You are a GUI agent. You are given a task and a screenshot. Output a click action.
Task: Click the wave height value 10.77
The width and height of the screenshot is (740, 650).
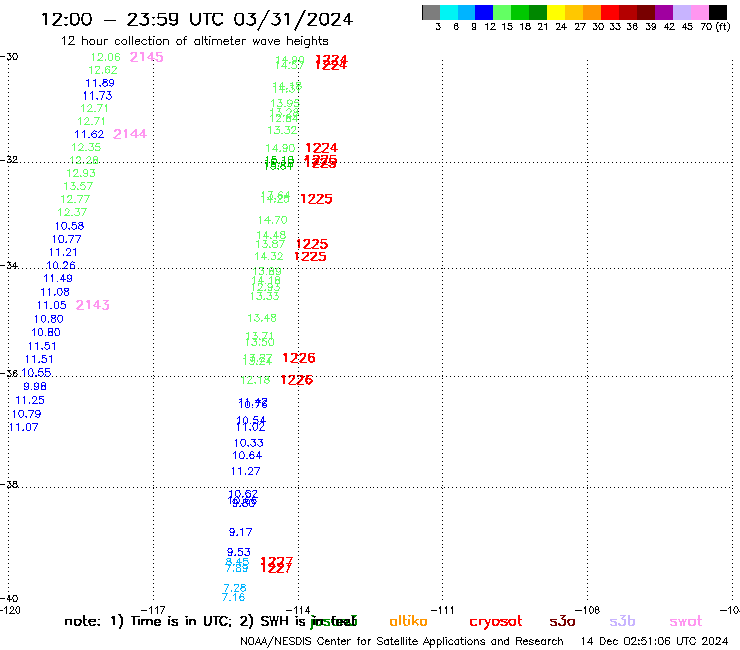point(67,239)
